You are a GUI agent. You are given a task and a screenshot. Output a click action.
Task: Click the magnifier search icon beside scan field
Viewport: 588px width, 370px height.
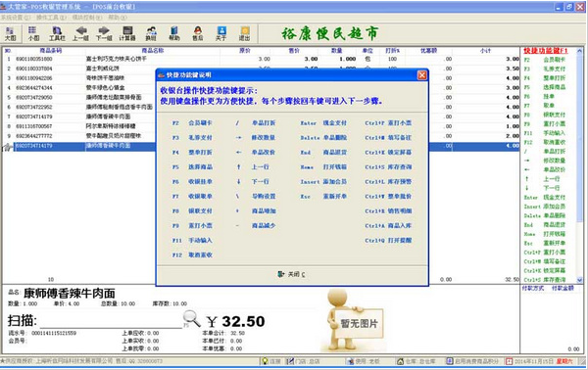pos(192,319)
